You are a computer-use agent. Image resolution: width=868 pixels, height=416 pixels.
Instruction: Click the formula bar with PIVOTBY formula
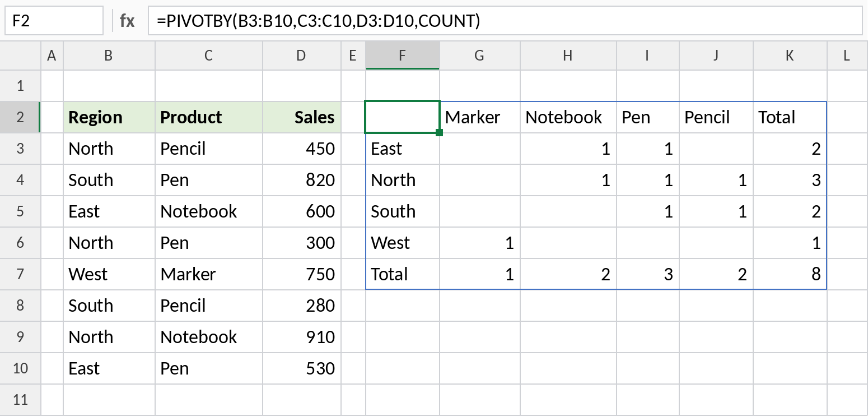point(505,21)
